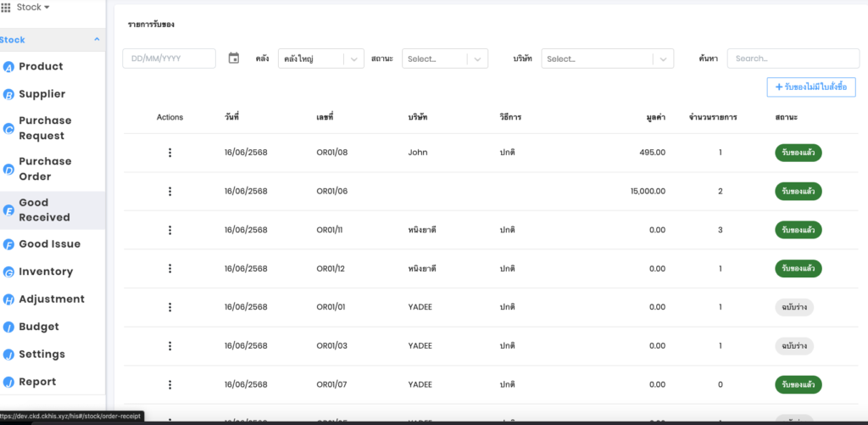
Task: Navigate to Good Issue page
Action: pos(49,244)
